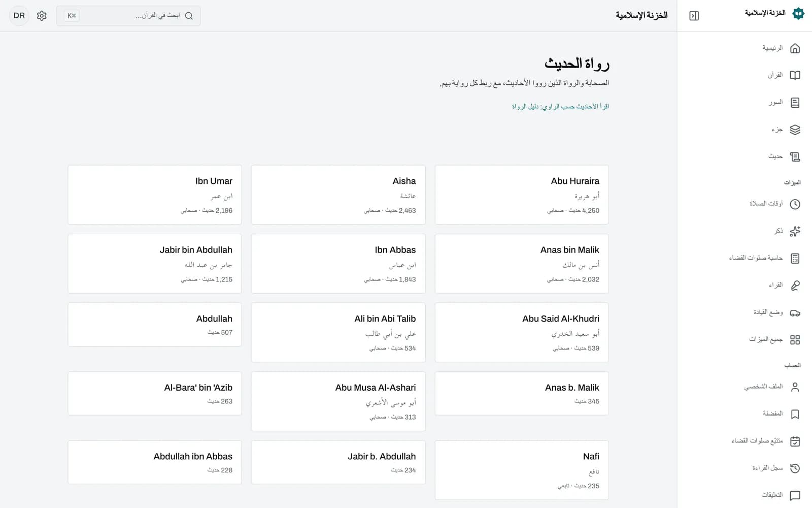Image resolution: width=812 pixels, height=508 pixels.
Task: Open settings gear icon
Action: click(x=42, y=16)
